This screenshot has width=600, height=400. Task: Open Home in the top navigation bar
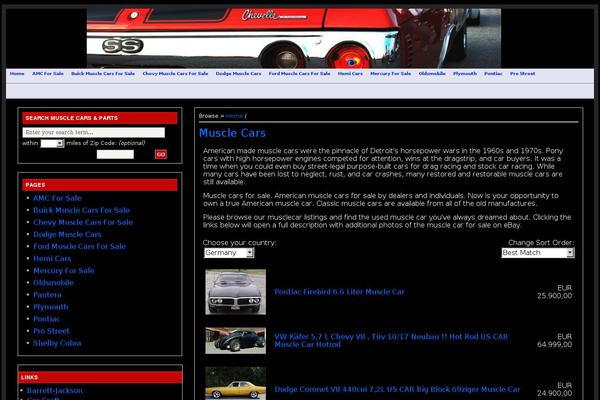(x=17, y=73)
